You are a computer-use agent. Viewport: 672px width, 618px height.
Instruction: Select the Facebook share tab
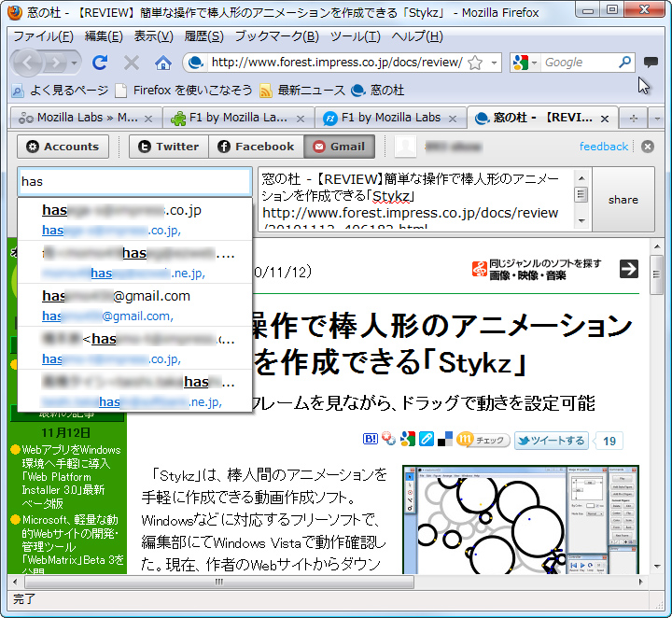click(x=256, y=147)
